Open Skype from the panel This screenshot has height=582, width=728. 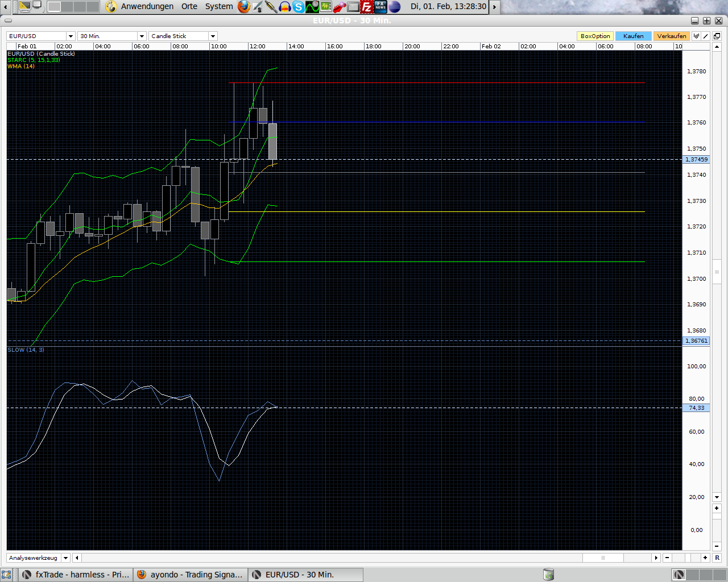(x=299, y=7)
